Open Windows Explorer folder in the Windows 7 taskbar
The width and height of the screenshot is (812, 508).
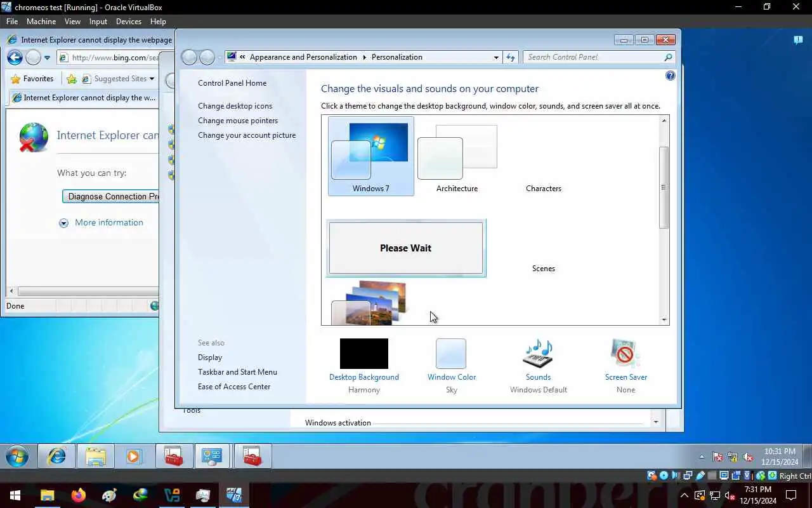[x=95, y=457]
